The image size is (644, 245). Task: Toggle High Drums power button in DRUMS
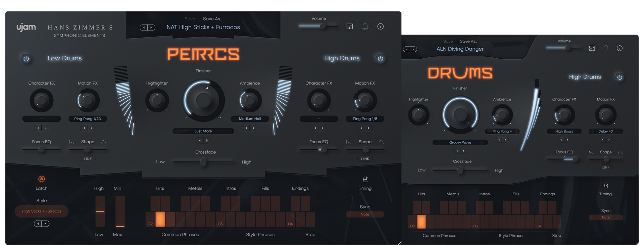pyautogui.click(x=620, y=77)
